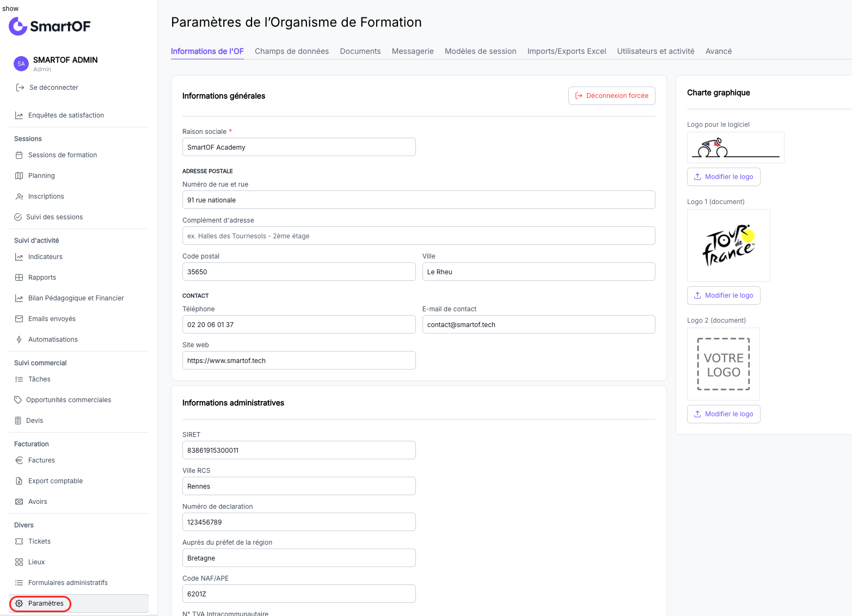Click the Export comptable menu item
The image size is (852, 616).
56,481
